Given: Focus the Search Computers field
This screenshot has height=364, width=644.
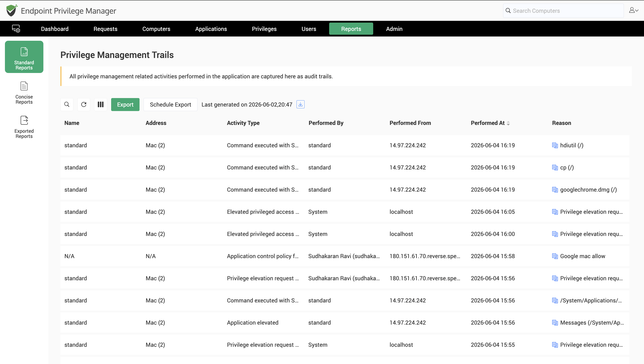Looking at the screenshot, I should coord(563,11).
